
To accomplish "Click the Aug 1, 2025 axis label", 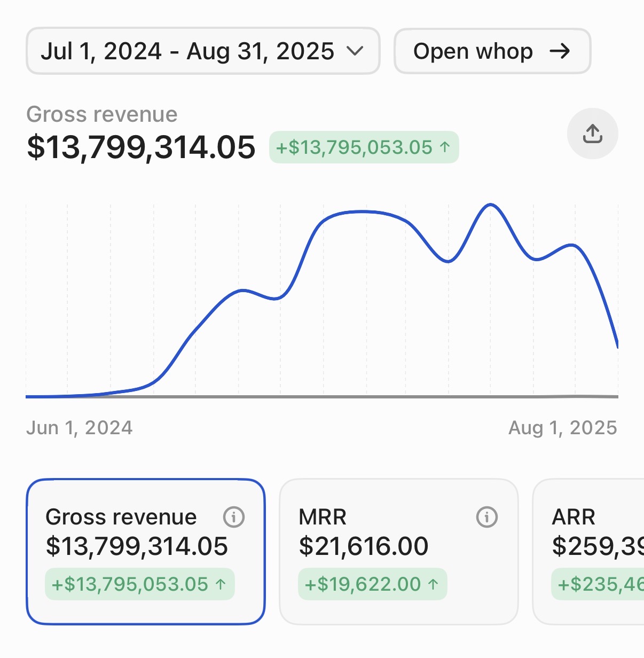I will 562,428.
